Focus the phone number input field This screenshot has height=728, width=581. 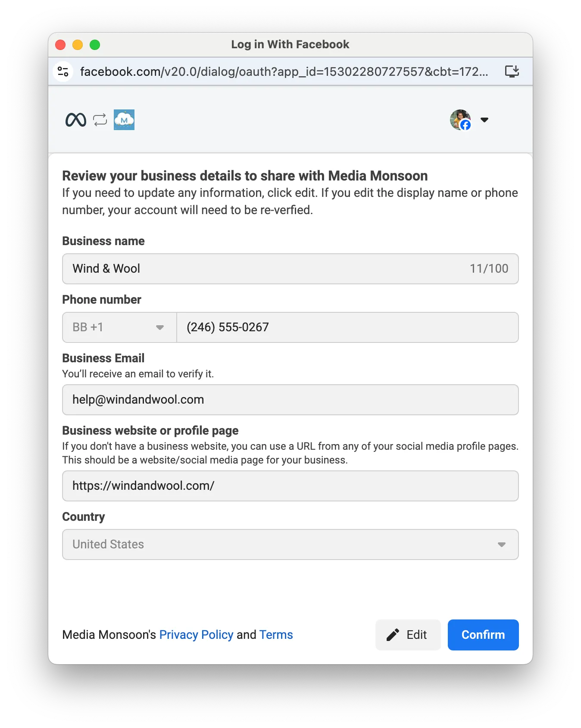[347, 327]
